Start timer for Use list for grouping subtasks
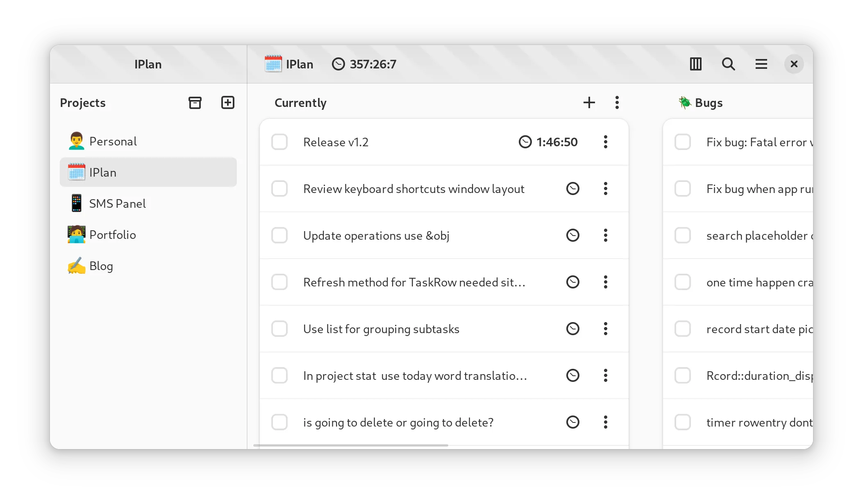 click(x=572, y=329)
